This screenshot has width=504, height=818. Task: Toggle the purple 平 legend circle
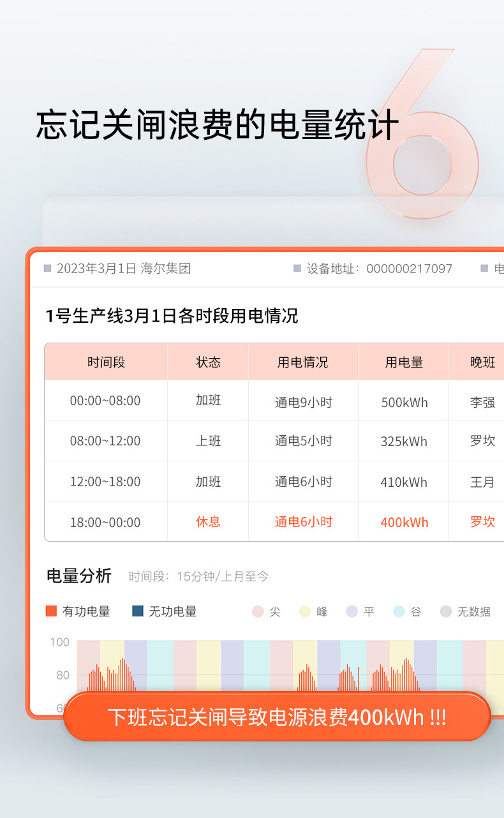click(352, 611)
